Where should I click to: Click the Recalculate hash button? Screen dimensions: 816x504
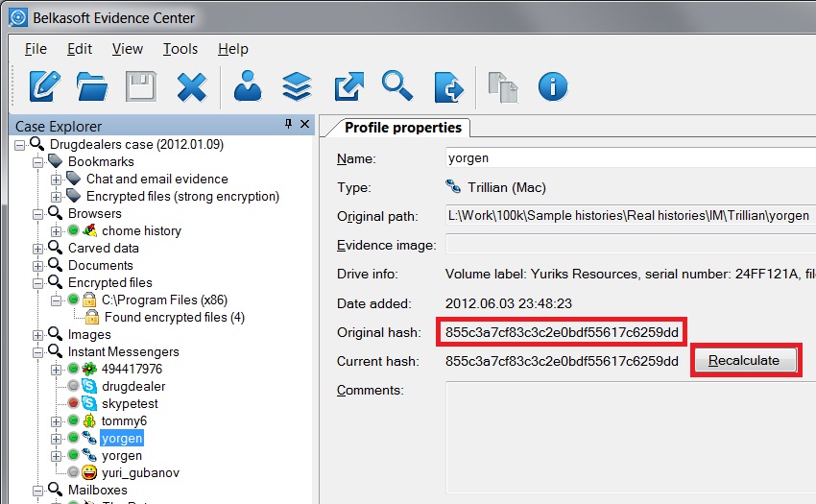click(744, 360)
